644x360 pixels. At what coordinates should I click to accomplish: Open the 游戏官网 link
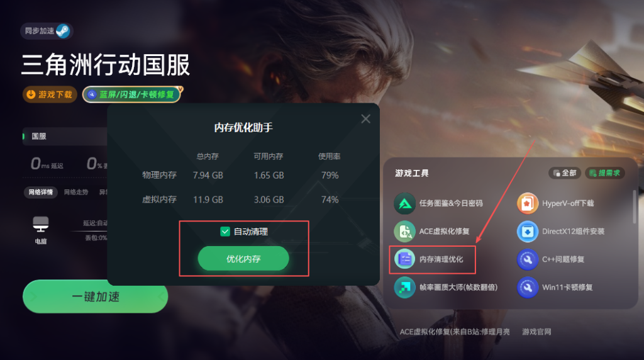tap(536, 332)
